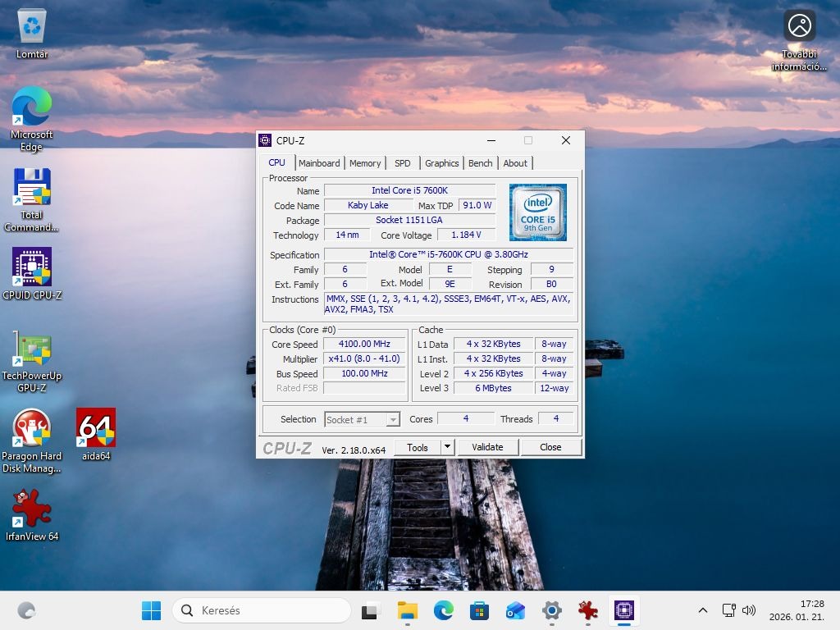The image size is (840, 630).
Task: Expand the Tools dropdown arrow
Action: tap(447, 447)
